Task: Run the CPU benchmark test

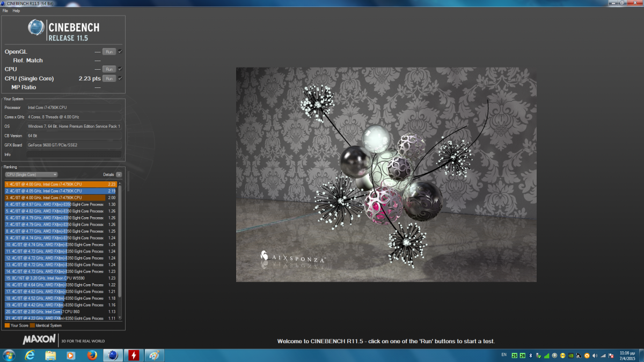Action: click(109, 69)
